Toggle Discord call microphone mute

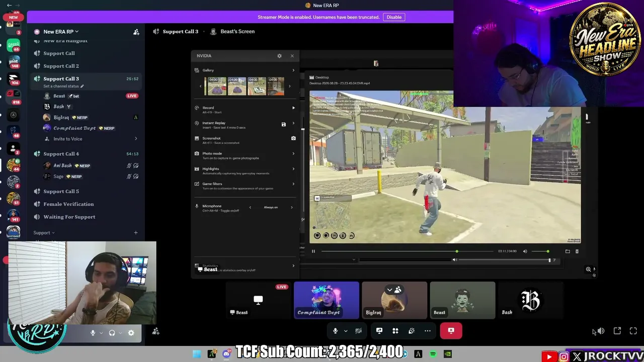click(335, 331)
